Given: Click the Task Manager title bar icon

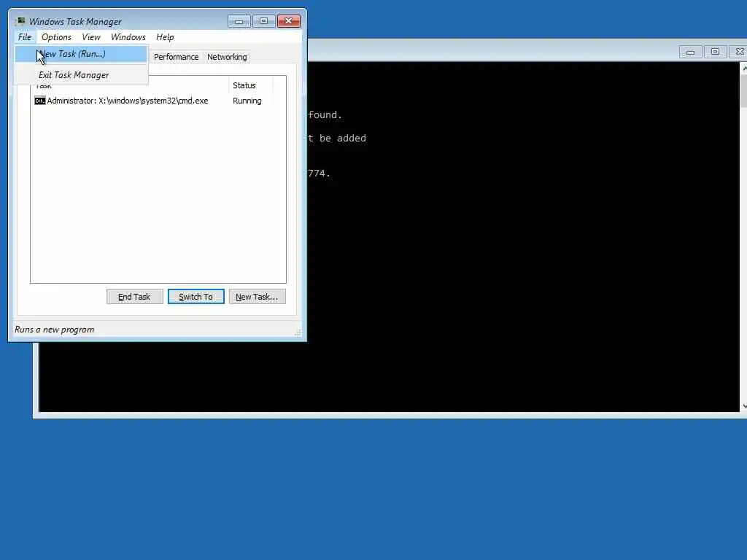Looking at the screenshot, I should (20, 21).
